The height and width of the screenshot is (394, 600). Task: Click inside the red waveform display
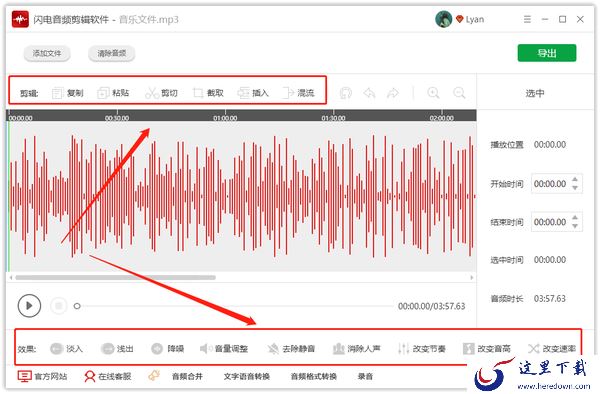(242, 196)
